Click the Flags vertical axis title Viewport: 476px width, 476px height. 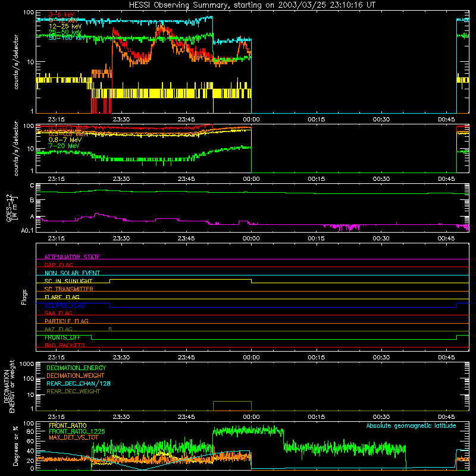coord(24,297)
